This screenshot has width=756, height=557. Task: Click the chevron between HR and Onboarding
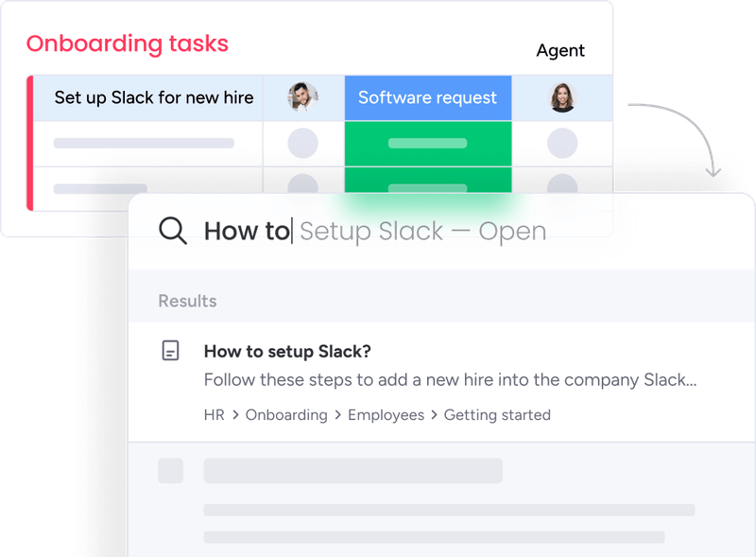pos(235,415)
